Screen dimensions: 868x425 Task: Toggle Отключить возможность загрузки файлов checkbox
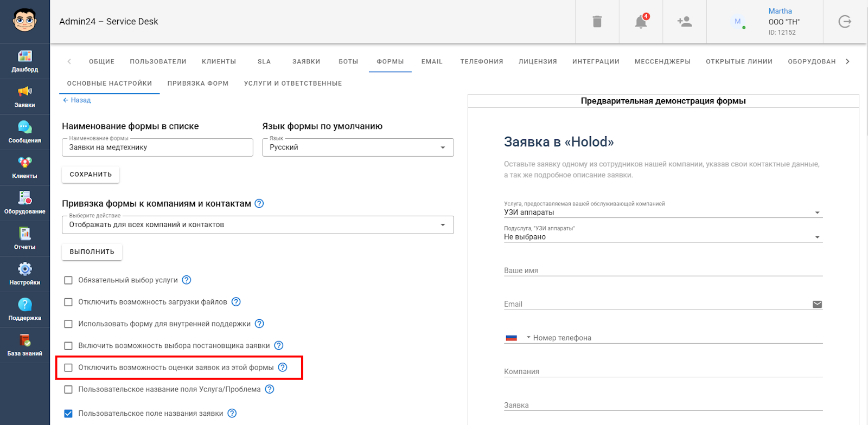(68, 302)
